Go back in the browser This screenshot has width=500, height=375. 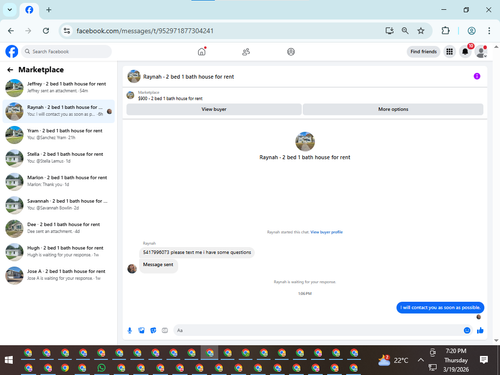coord(11,31)
